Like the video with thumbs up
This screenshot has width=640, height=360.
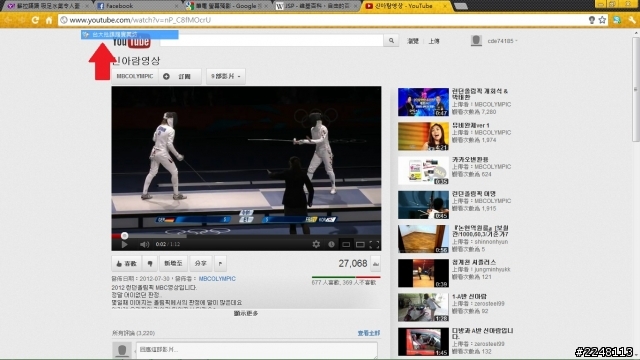click(x=126, y=264)
